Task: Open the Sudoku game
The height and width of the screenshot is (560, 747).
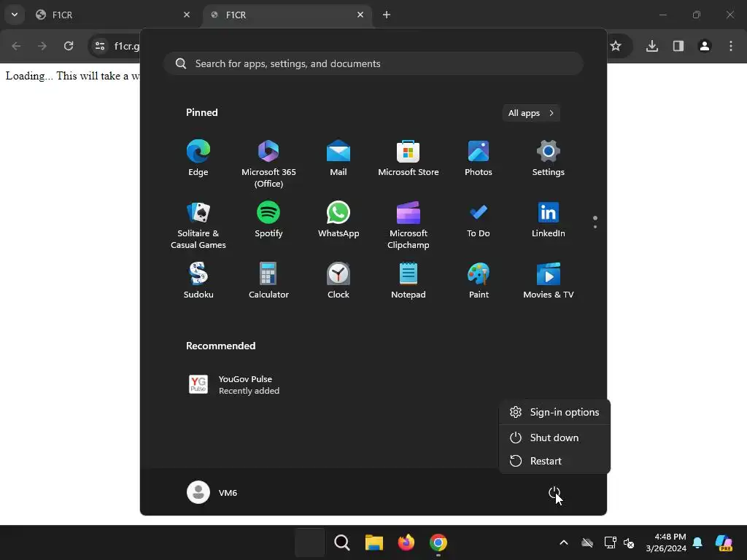Action: click(x=198, y=281)
